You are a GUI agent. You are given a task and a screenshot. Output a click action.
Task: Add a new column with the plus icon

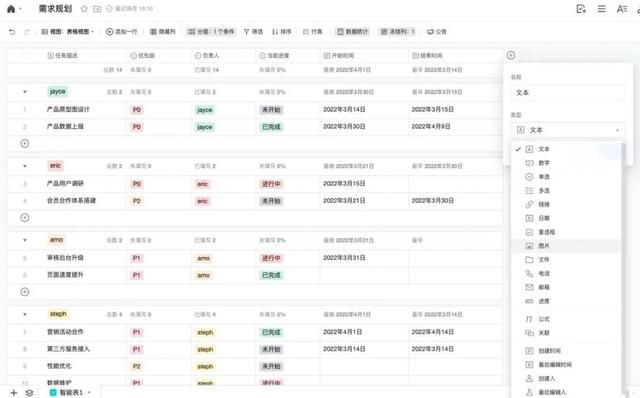pyautogui.click(x=511, y=55)
